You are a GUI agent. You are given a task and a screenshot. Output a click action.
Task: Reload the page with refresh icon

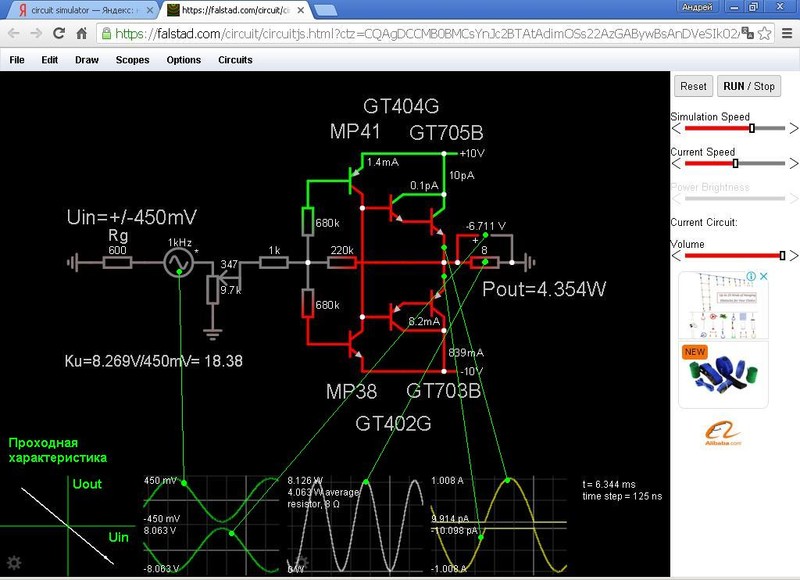tap(59, 34)
